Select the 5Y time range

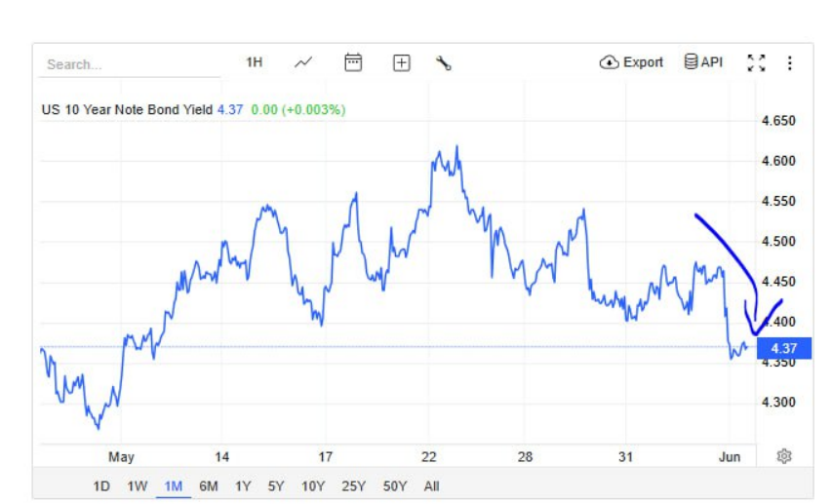point(276,485)
